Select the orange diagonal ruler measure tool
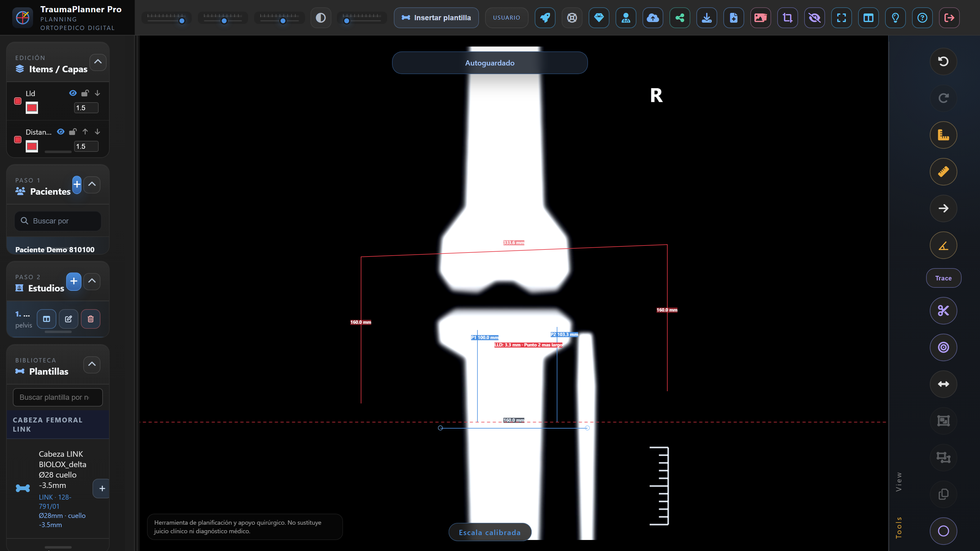980x551 pixels. (944, 172)
